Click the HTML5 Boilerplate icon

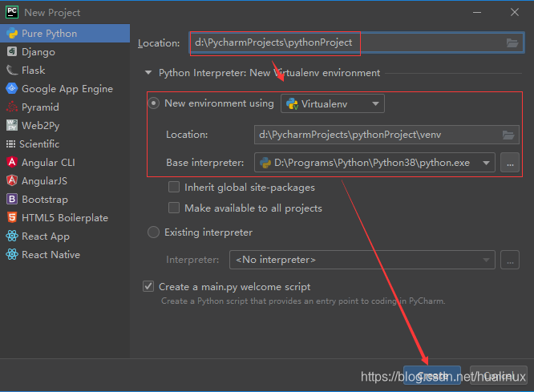[x=12, y=217]
